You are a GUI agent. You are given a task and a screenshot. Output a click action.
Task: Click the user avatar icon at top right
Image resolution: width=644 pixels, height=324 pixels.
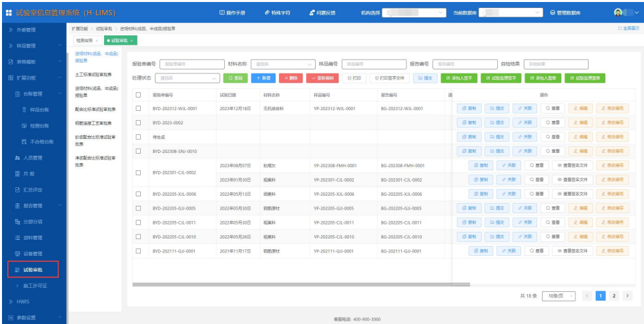tap(620, 13)
